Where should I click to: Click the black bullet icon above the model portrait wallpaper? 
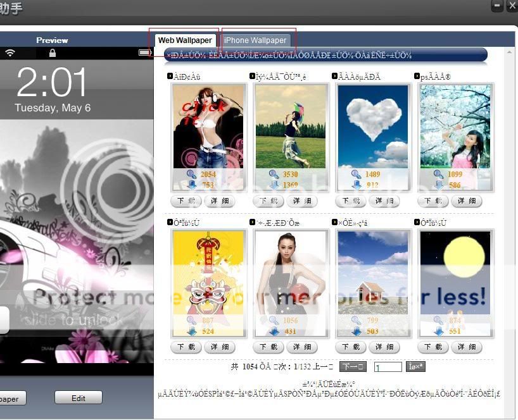[252, 222]
